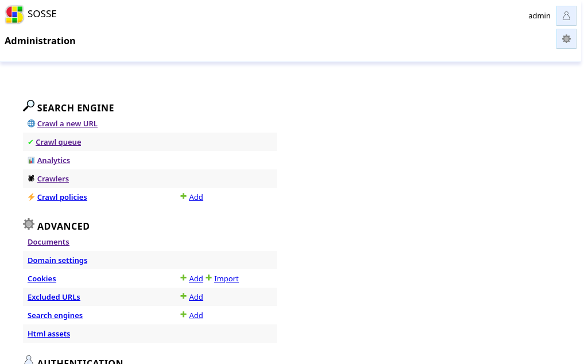Click the AUTHENTICATION section heading

80,361
